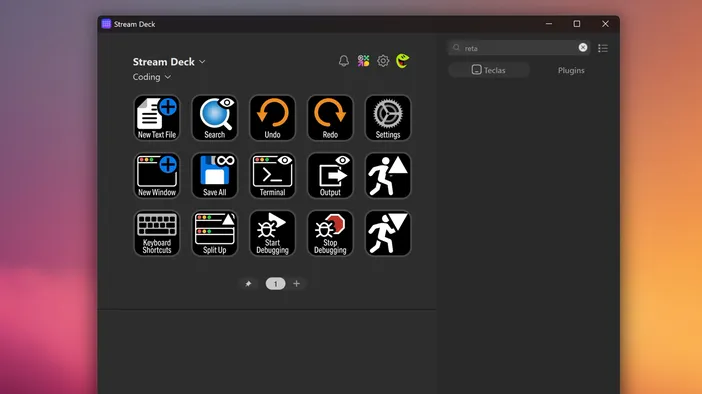Screen dimensions: 702x394
Task: Select page 1 indicator
Action: click(x=275, y=283)
